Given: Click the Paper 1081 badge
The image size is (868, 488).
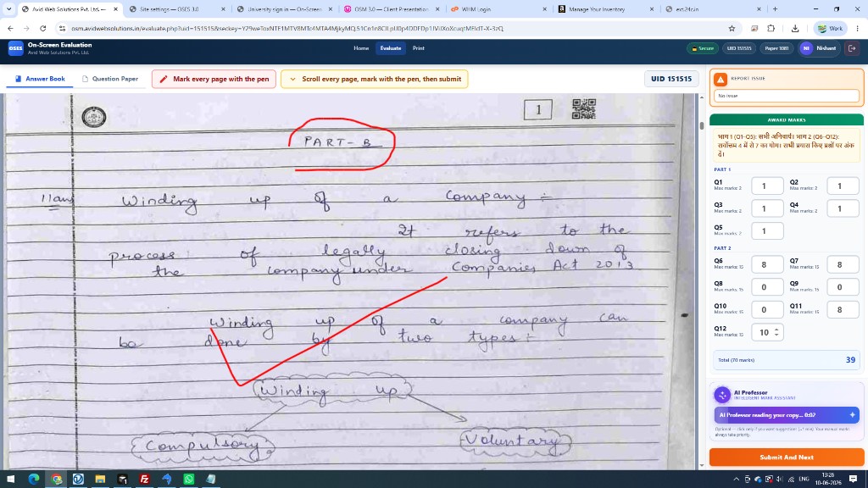Looking at the screenshot, I should tap(776, 48).
